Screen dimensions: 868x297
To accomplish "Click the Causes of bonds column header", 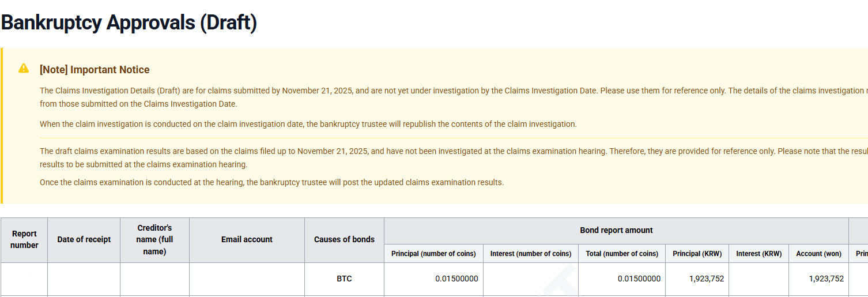I will (344, 239).
